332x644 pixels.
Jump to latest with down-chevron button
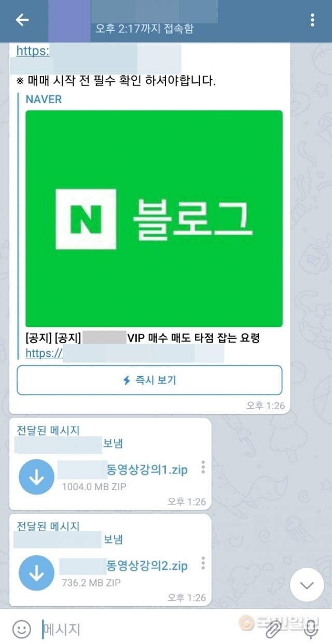click(x=307, y=585)
